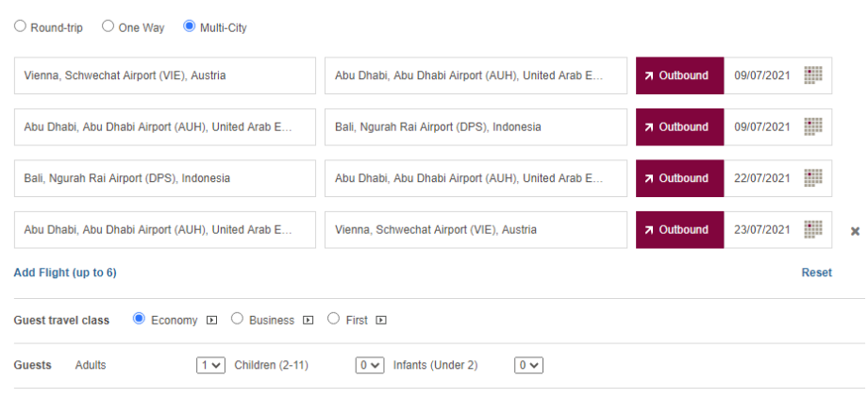This screenshot has height=398, width=868.
Task: Edit the Vienna origin field in first row
Action: (165, 75)
